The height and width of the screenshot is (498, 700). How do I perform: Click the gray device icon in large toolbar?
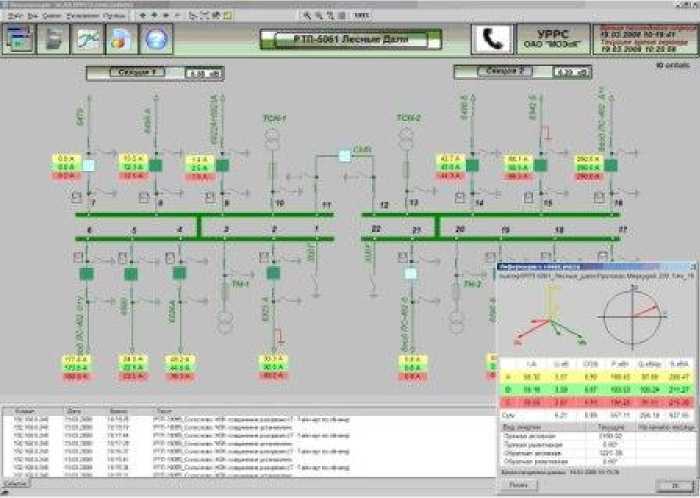click(x=54, y=39)
